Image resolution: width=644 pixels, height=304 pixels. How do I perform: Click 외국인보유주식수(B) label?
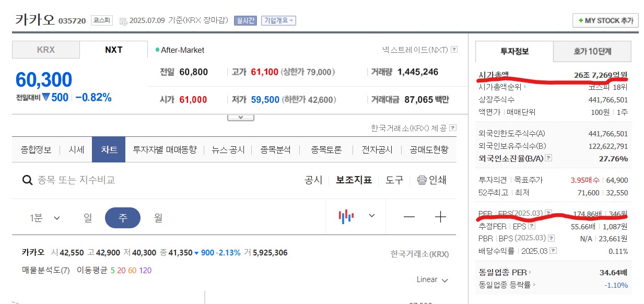tap(512, 146)
